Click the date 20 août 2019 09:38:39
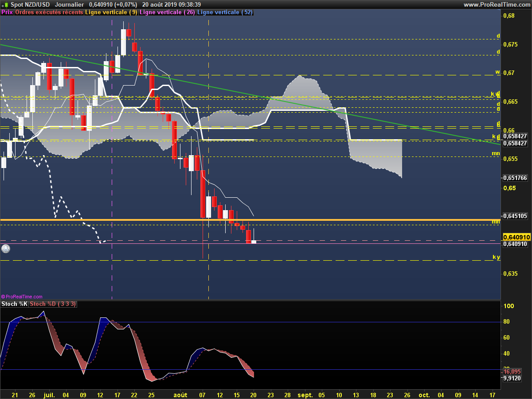Viewport: 532px width, 399px height. pos(172,4)
